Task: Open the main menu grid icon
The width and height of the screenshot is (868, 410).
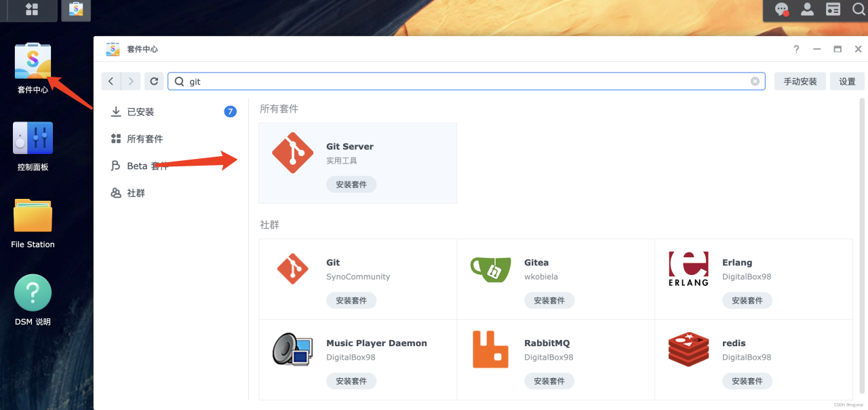Action: (x=31, y=10)
